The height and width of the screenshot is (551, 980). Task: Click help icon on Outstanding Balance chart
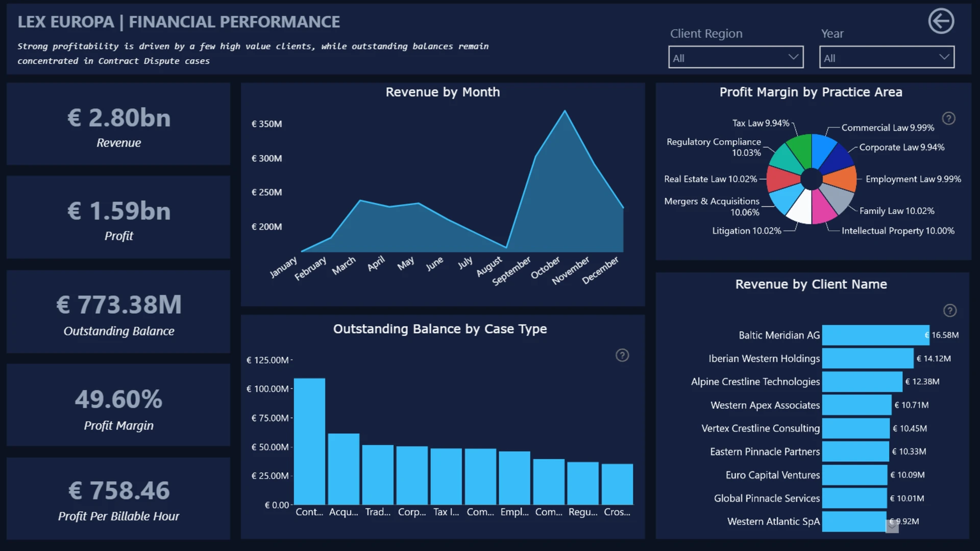[622, 355]
